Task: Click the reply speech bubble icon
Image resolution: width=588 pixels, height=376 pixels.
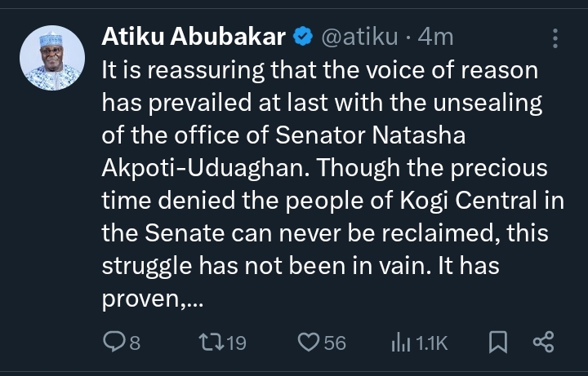Action: point(113,343)
